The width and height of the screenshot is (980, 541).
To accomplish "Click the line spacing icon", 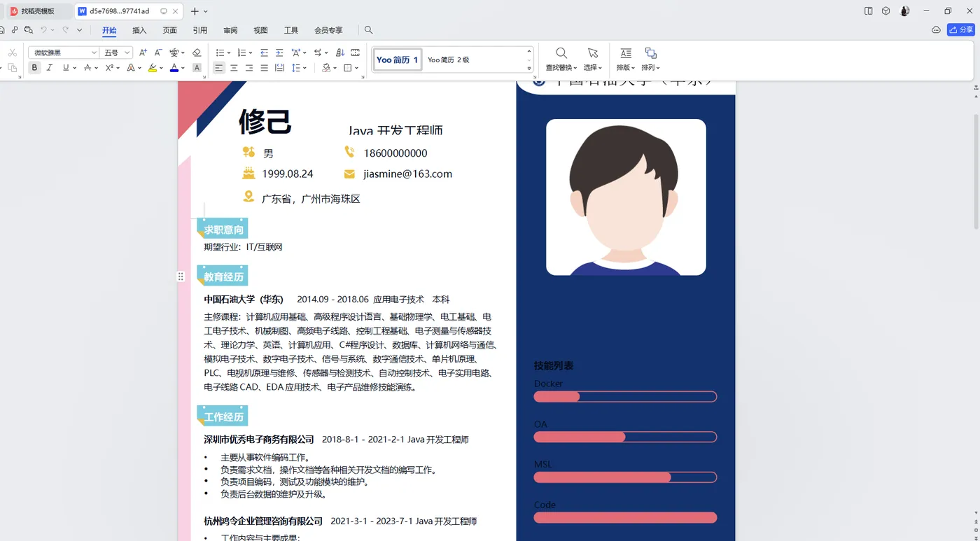I will (297, 68).
